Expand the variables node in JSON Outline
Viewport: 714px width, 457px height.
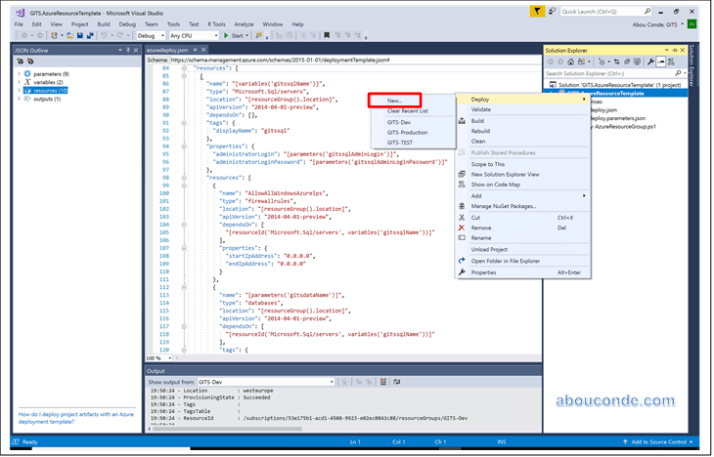pos(19,81)
